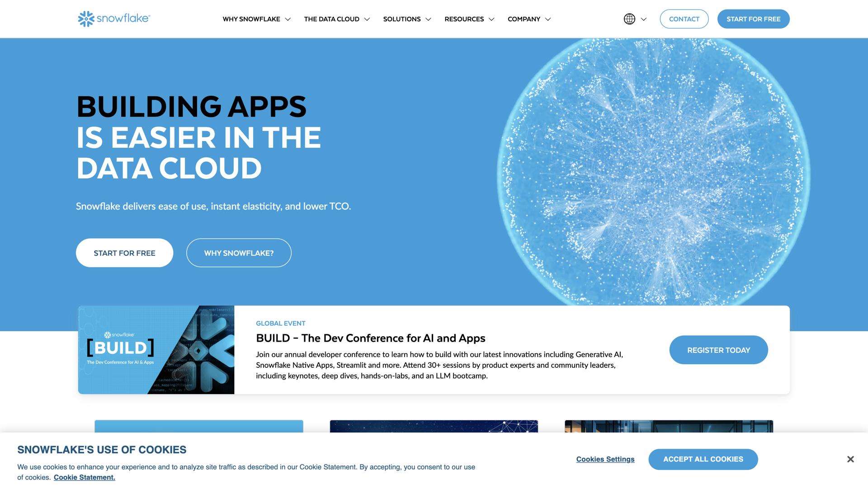868x488 pixels.
Task: Click the Snowflake logo in header
Action: (114, 19)
